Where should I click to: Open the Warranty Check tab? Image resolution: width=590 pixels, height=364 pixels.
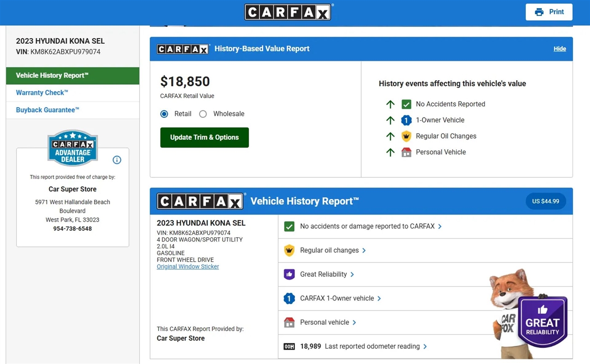(42, 93)
